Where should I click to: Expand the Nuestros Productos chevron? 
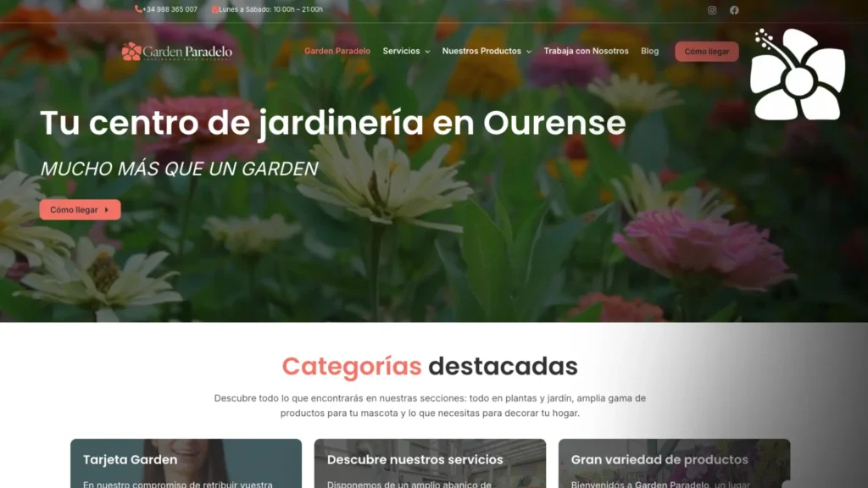(529, 52)
